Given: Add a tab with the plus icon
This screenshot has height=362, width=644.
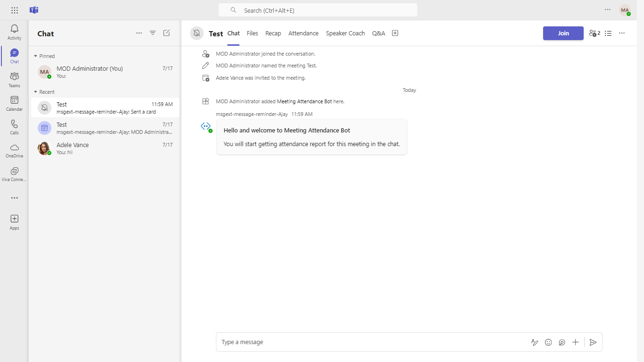Looking at the screenshot, I should coord(395,33).
